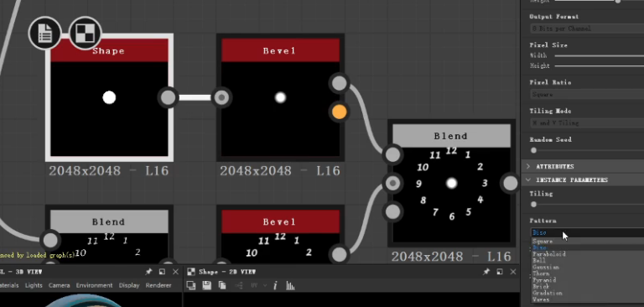Open the Environment menu in the 3D View

pos(94,285)
